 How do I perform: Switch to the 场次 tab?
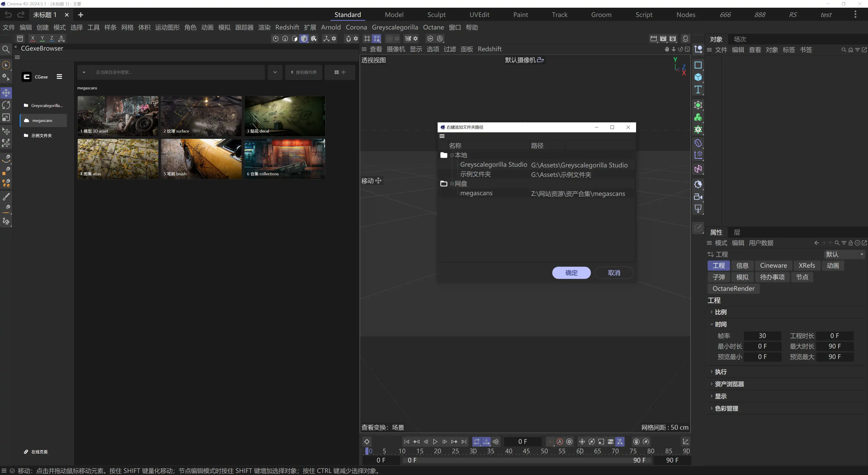[x=740, y=39]
